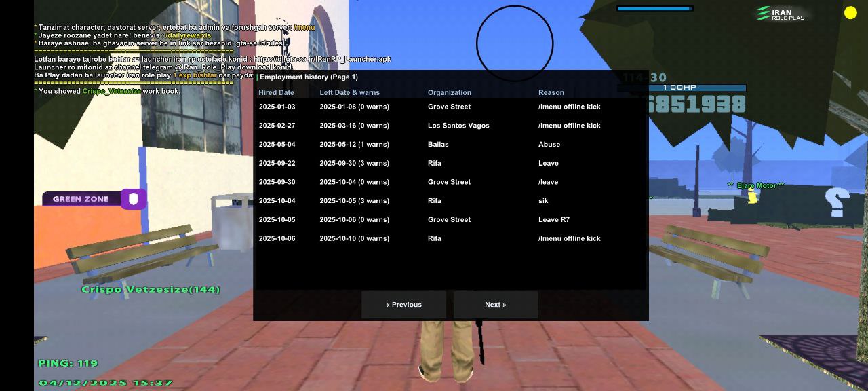Click the yellow Ejare Motor pickup marker
Image resolution: width=868 pixels, height=391 pixels.
coord(752,197)
